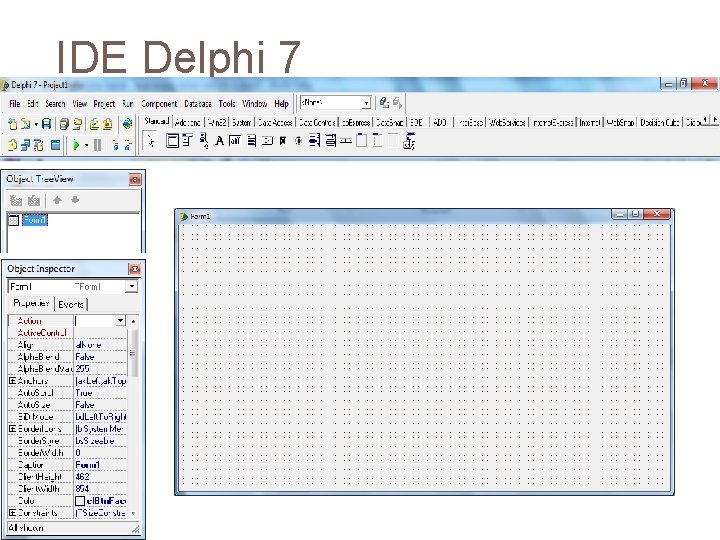The image size is (720, 540).
Task: Click Remove File from Project icon
Action: click(x=107, y=124)
